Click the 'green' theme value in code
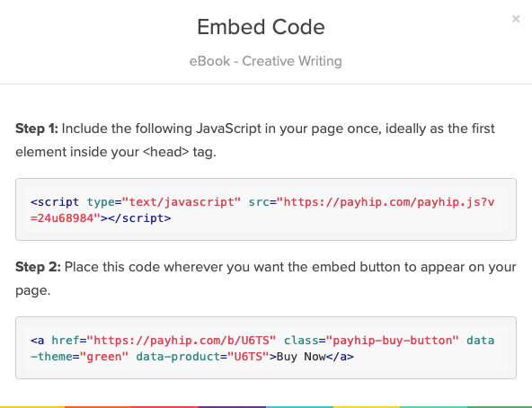 (x=104, y=357)
